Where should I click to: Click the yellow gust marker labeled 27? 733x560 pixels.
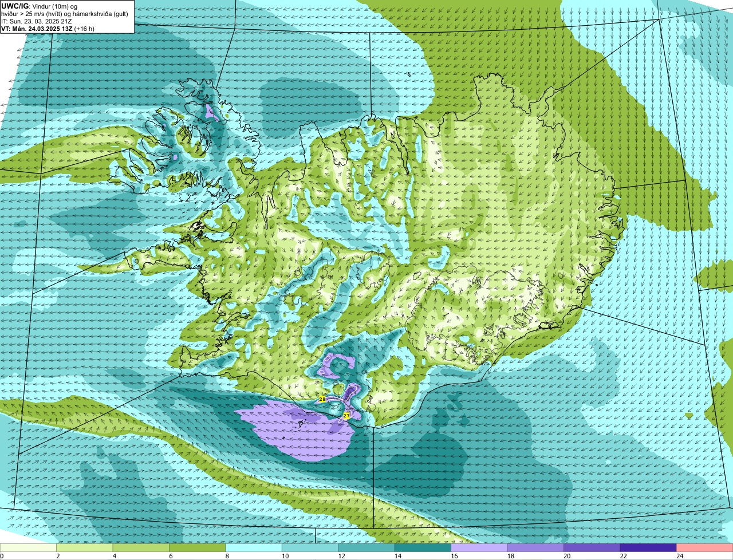point(346,415)
